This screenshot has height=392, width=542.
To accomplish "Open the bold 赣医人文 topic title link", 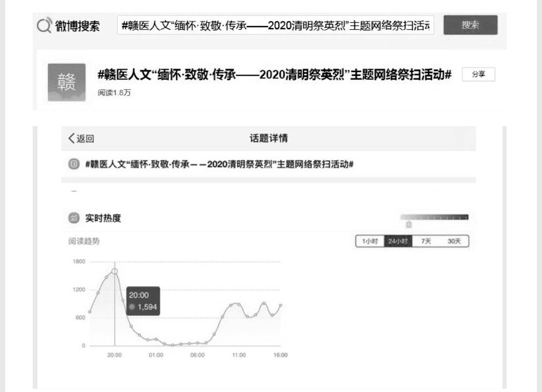I will pos(274,75).
